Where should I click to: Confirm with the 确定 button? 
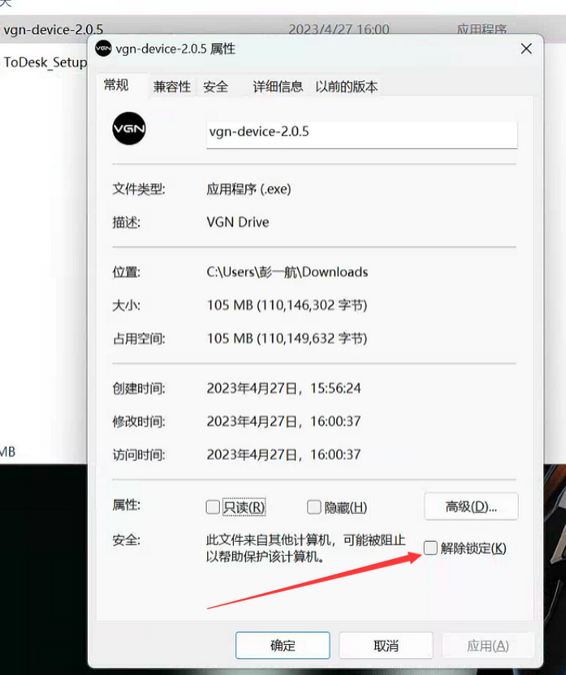pyautogui.click(x=283, y=645)
